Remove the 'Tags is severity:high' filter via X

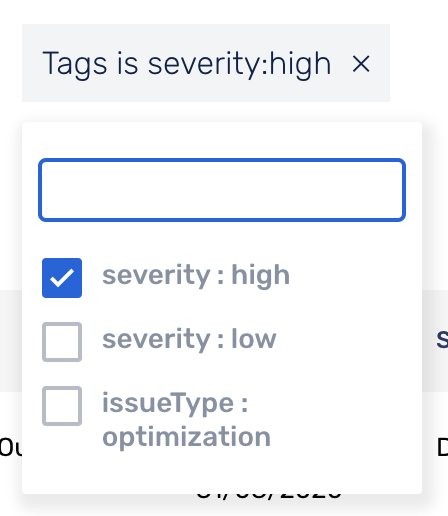coord(361,64)
